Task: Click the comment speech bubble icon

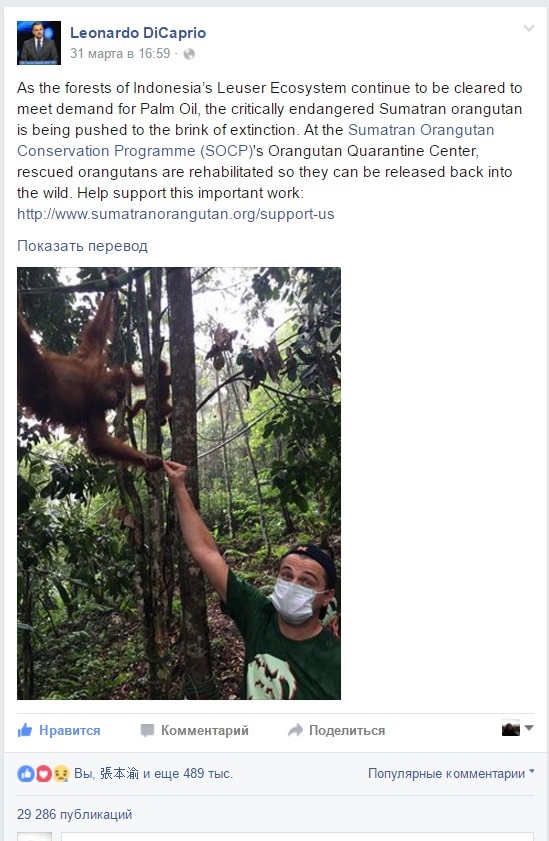Action: [147, 731]
